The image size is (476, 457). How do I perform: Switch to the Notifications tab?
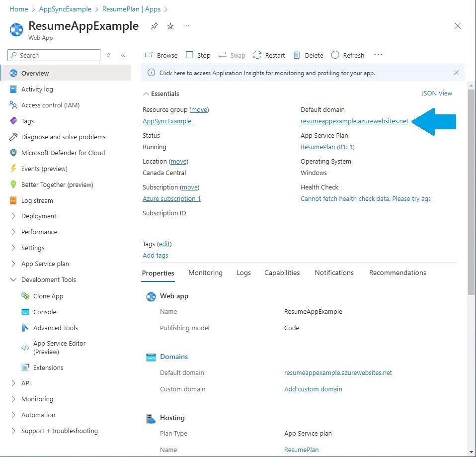coord(334,273)
